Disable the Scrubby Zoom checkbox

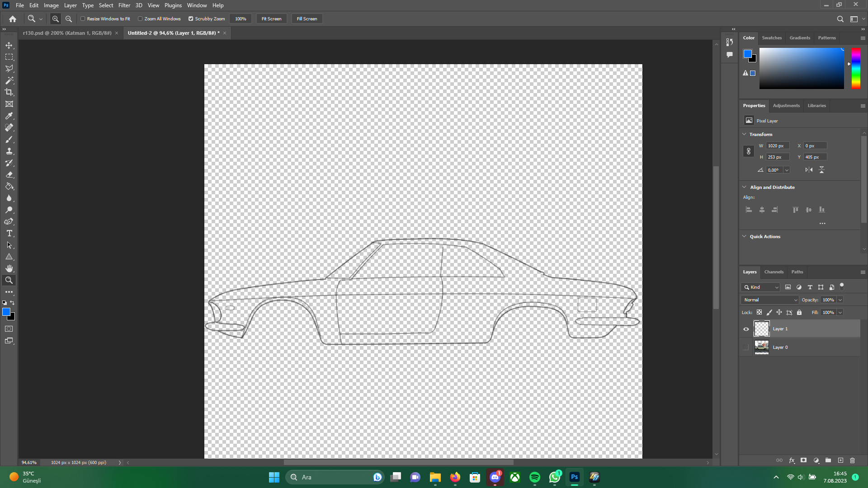pyautogui.click(x=191, y=19)
